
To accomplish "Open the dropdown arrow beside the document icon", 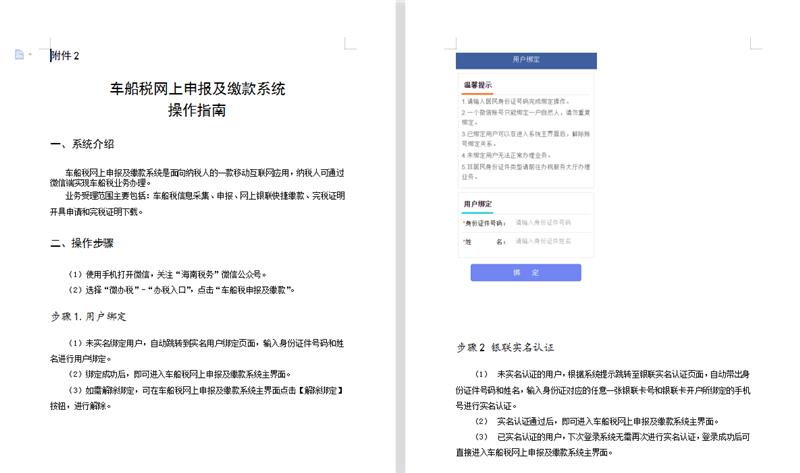I will (30, 55).
